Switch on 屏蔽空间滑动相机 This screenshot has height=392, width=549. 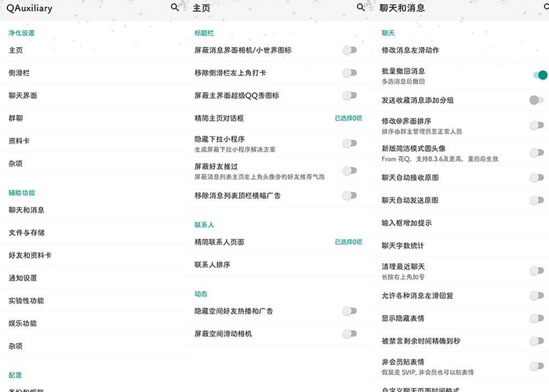click(350, 334)
